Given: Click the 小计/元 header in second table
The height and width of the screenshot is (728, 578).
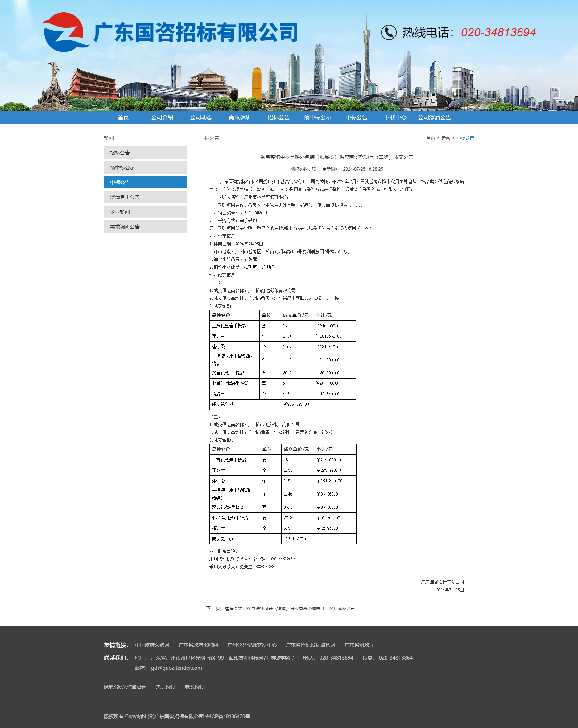Looking at the screenshot, I should pos(335,450).
